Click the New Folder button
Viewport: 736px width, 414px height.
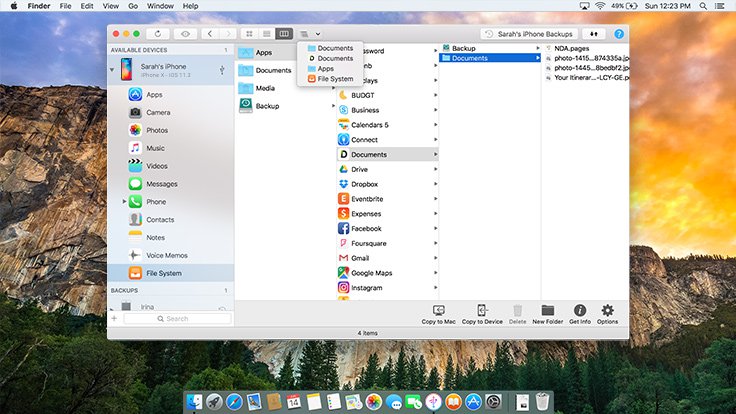tap(548, 314)
